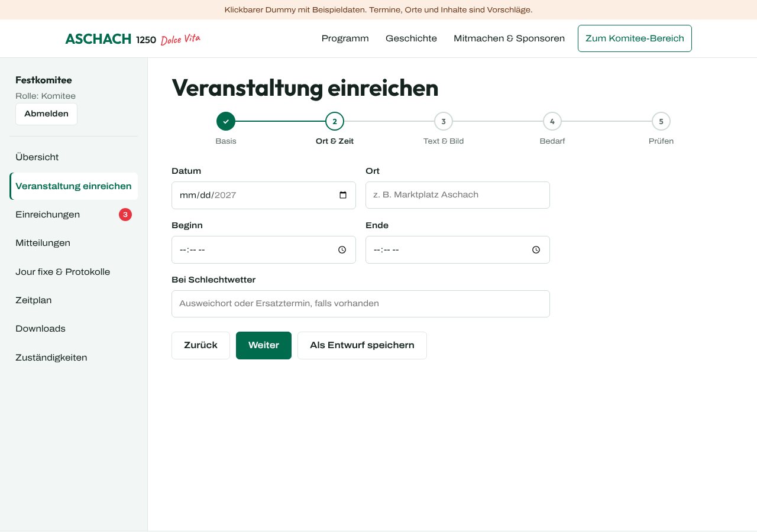The width and height of the screenshot is (757, 532).
Task: Open Mitmachen & Sponsoren page
Action: tap(509, 38)
